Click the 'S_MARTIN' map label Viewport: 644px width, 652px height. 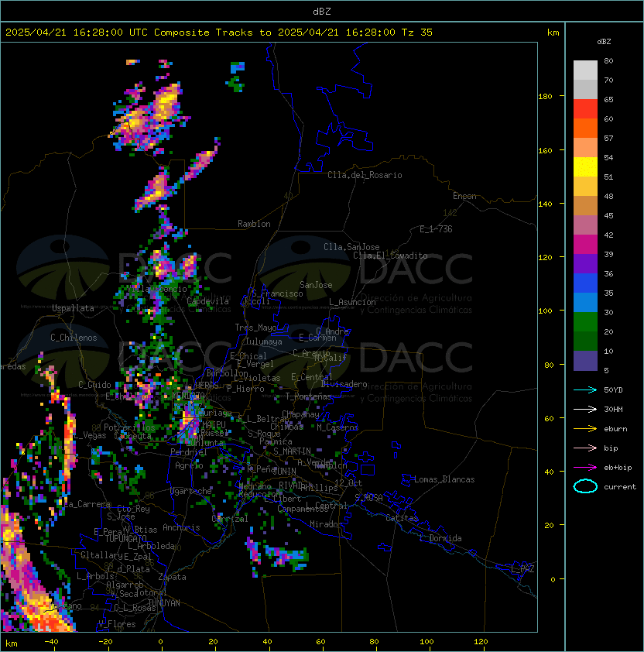pyautogui.click(x=292, y=451)
